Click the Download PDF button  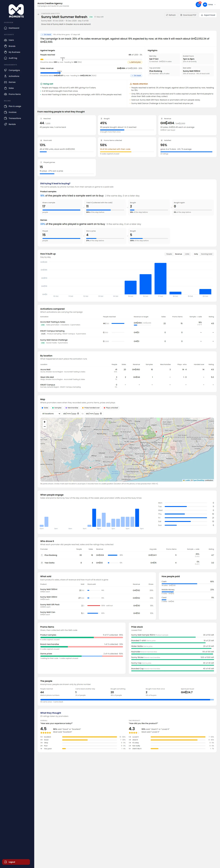pyautogui.click(x=188, y=15)
